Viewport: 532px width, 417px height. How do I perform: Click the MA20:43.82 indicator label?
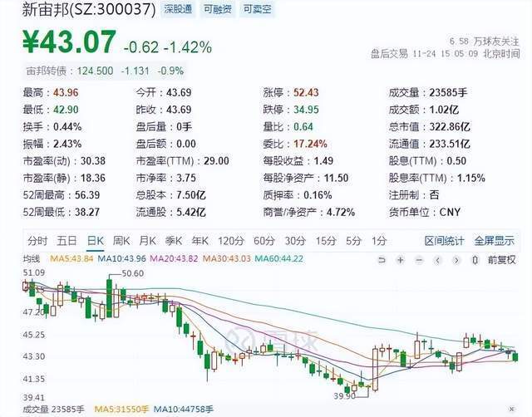point(174,259)
